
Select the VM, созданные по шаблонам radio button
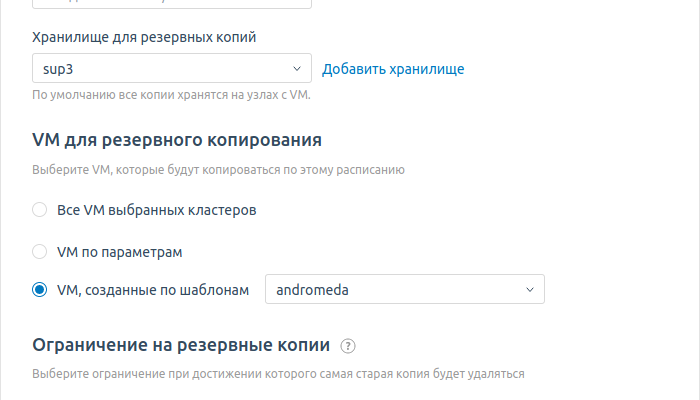click(x=40, y=290)
